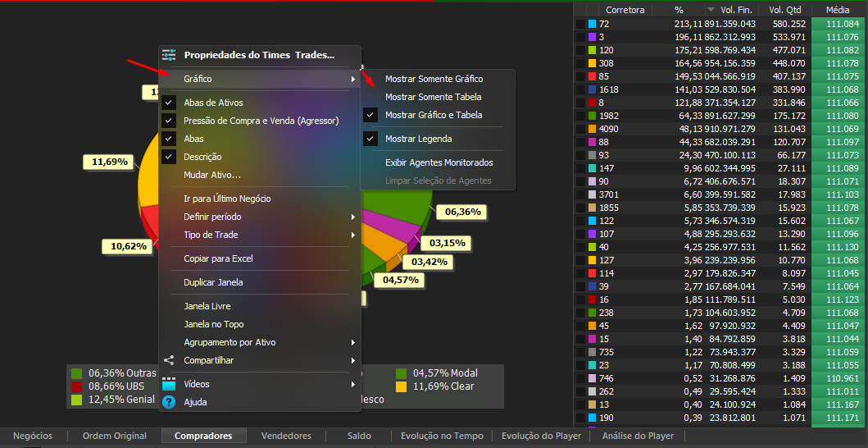Screen dimensions: 868x448
Task: Click Mudar Ativo menu entry
Action: tap(212, 175)
